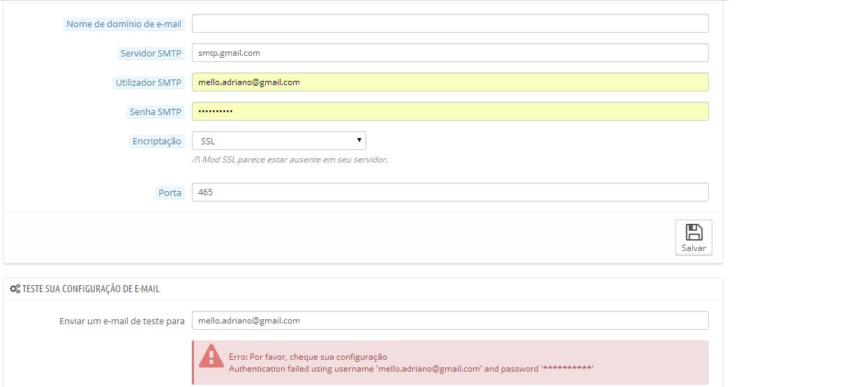Viewport: 868px width, 387px height.
Task: Edit the test e-mail recipient field
Action: pos(450,320)
